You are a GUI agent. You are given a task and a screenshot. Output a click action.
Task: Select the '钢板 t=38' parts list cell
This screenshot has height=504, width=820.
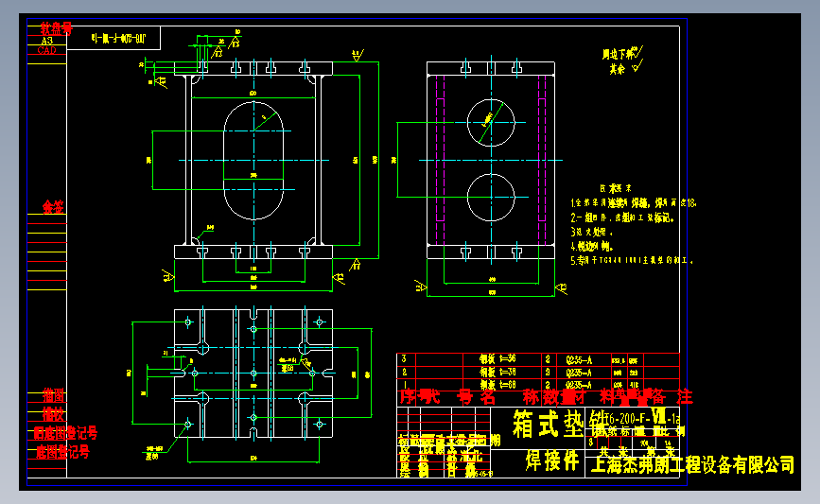[x=497, y=372]
